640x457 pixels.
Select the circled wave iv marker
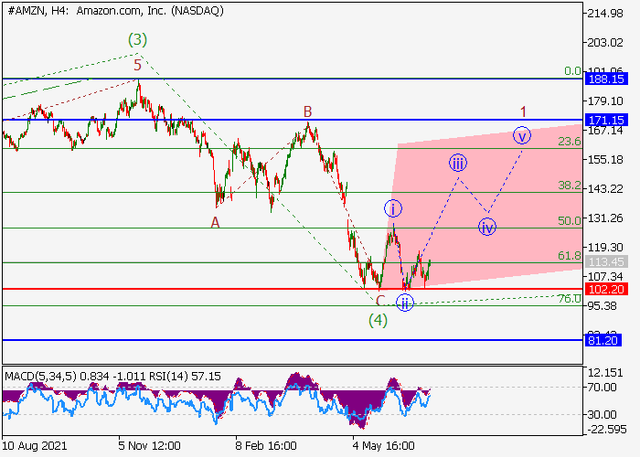click(487, 227)
